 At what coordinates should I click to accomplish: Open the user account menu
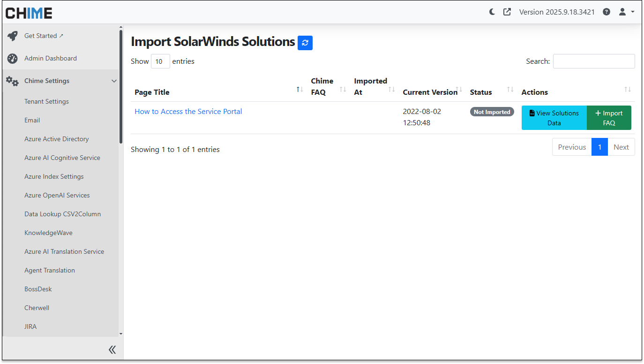pos(627,12)
